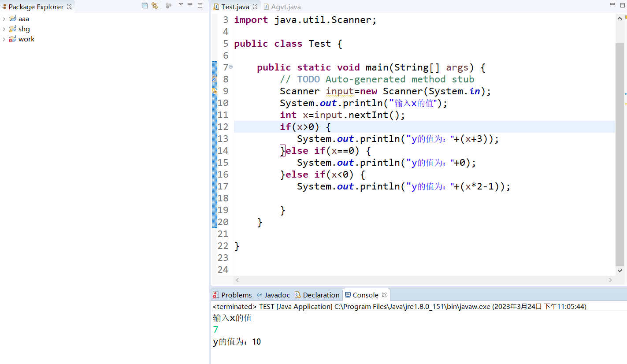Select the work project folder icon
This screenshot has height=364, width=627.
[13, 39]
